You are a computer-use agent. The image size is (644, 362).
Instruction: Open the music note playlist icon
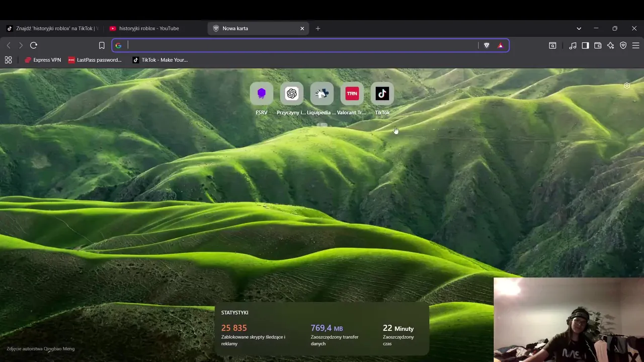click(573, 45)
